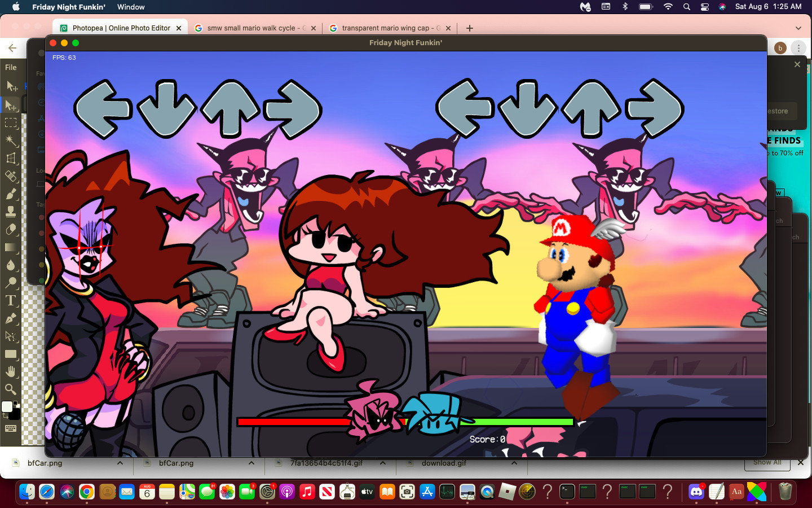Open the Chrome three-dot menu
The image size is (812, 508).
(x=798, y=48)
